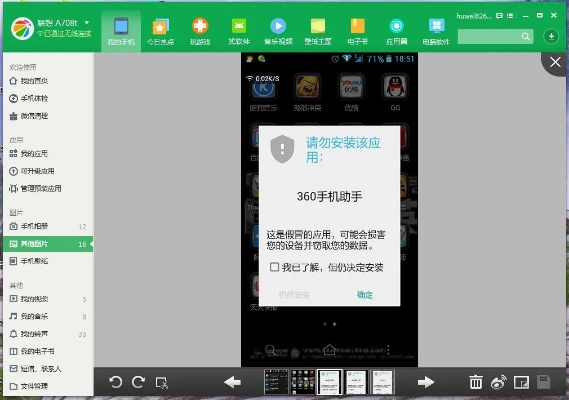The image size is (569, 400).
Task: Open the main menu icon in title bar
Action: tap(510, 16)
